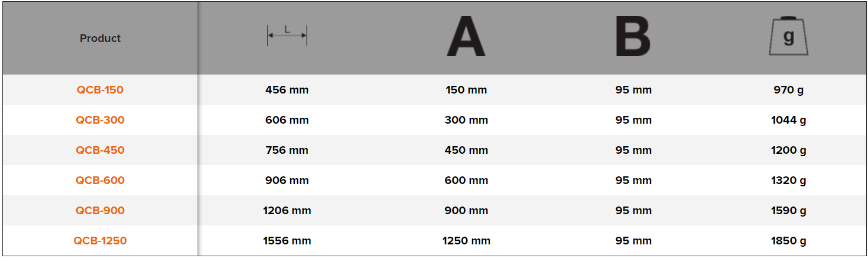The width and height of the screenshot is (868, 258).
Task: Open the QCB-1250 product link
Action: pyautogui.click(x=100, y=241)
